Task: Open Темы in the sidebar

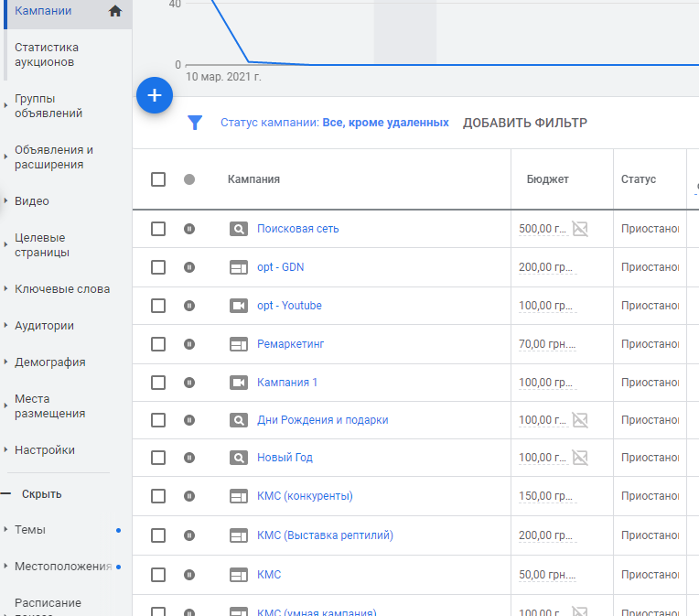Action: point(30,529)
